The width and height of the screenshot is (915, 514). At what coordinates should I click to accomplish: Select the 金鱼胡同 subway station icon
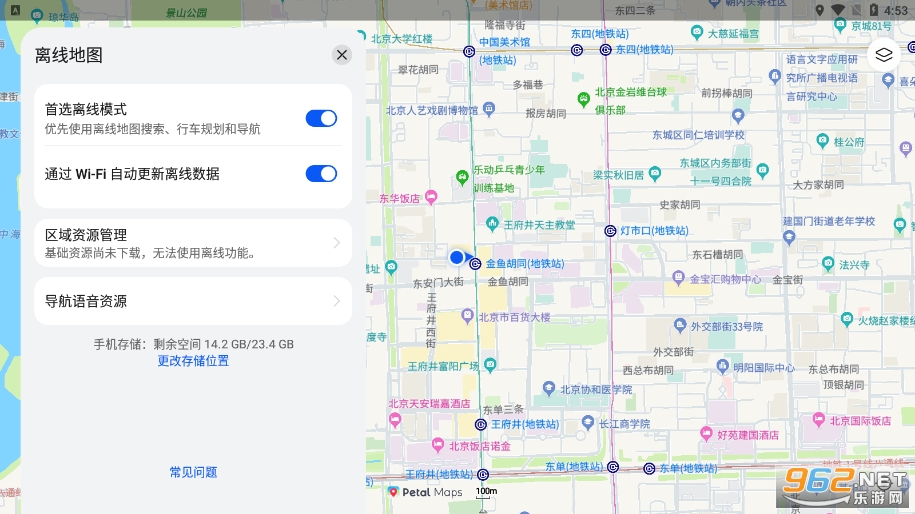(x=476, y=264)
